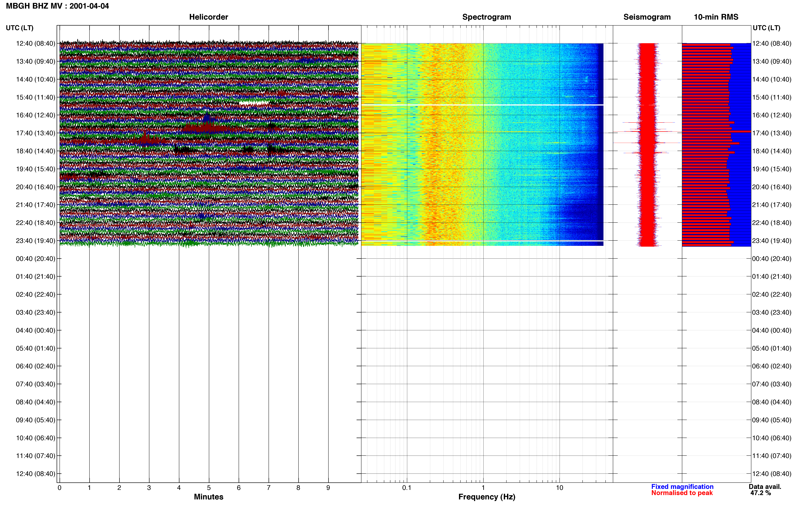Click the left time label '23:40 (19:40)'
812x508 pixels.
pos(36,240)
